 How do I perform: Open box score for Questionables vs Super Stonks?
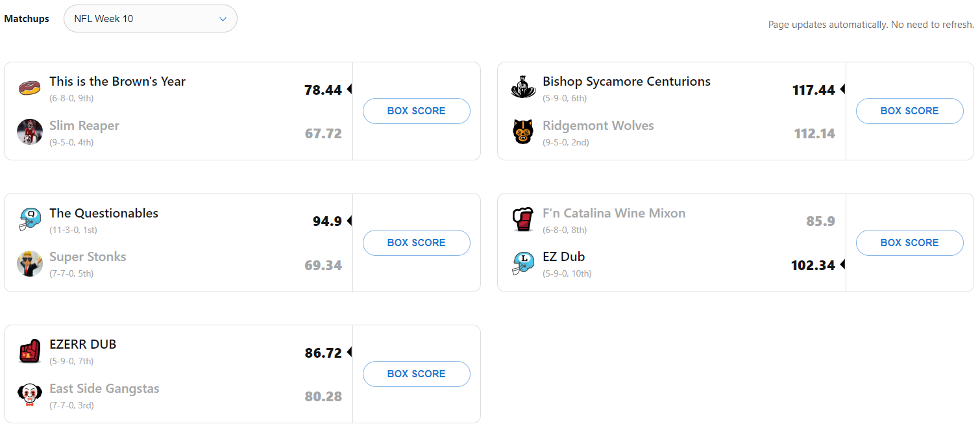(416, 243)
